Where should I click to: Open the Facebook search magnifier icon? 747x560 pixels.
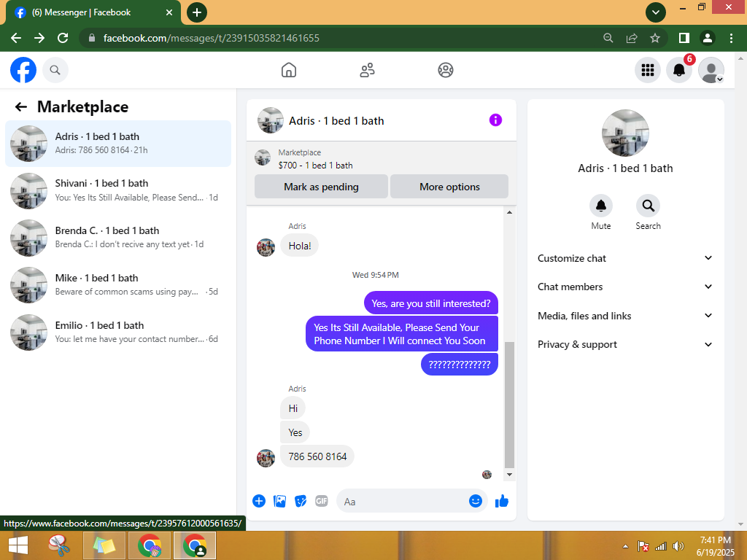[55, 70]
